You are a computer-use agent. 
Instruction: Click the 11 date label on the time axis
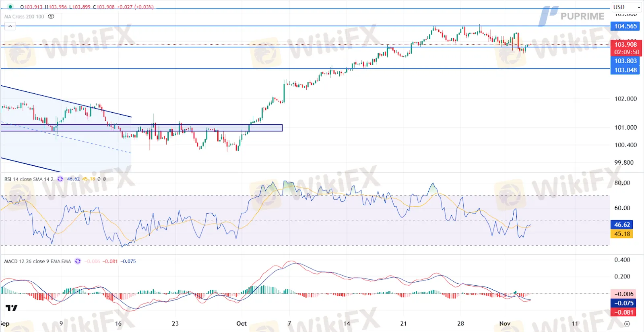[x=575, y=324]
